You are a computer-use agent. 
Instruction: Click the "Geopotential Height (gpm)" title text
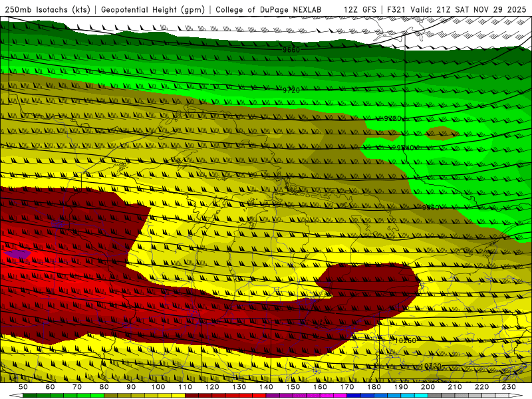[153, 9]
